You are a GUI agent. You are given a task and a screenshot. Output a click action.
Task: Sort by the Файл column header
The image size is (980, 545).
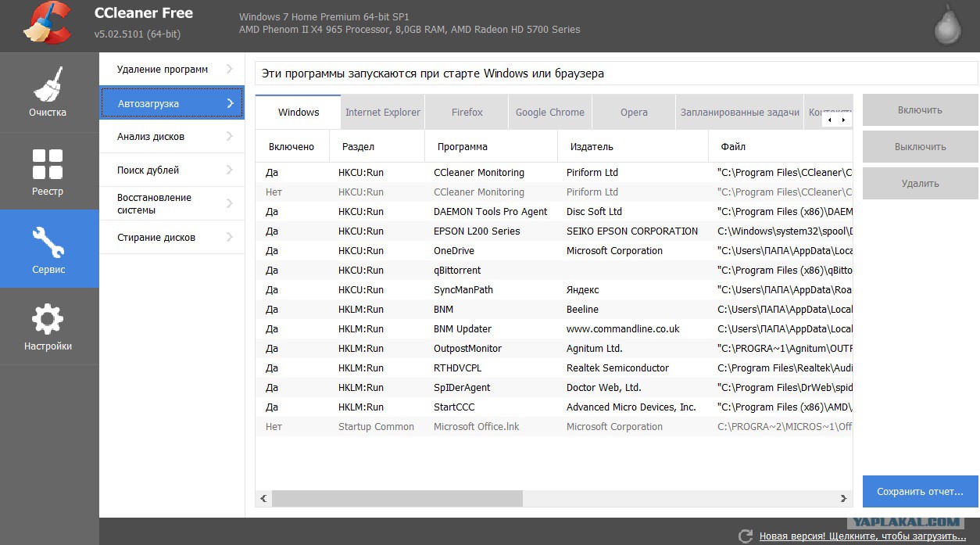pos(780,146)
